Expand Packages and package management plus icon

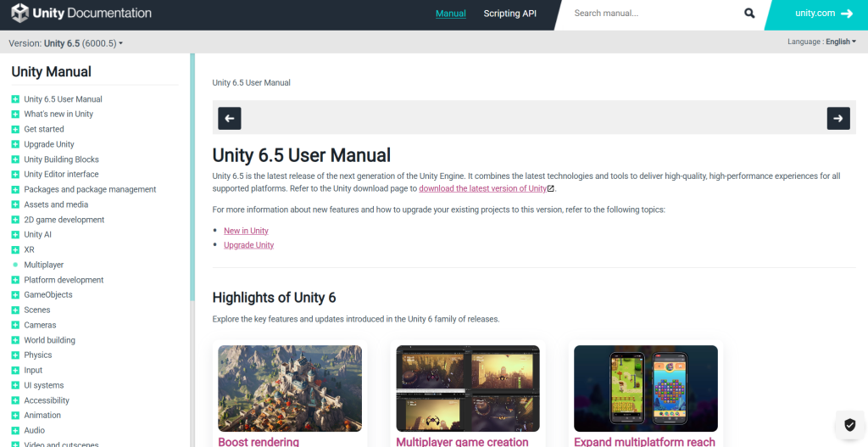point(15,189)
